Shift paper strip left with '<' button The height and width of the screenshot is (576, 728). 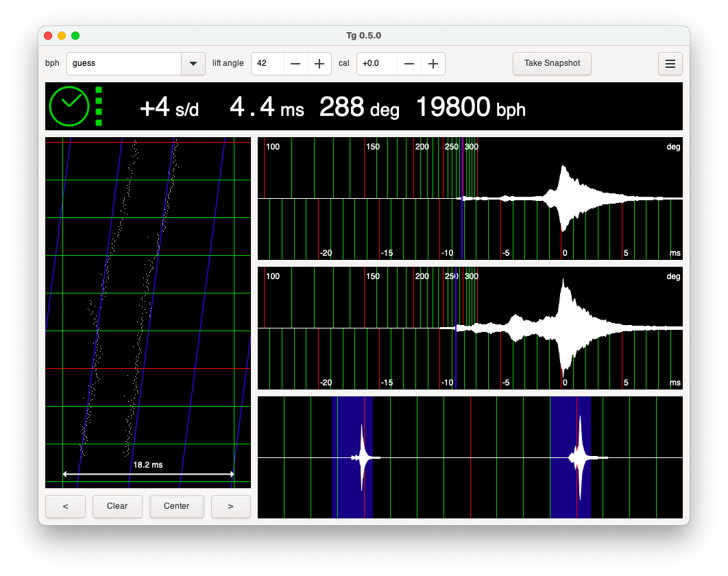[x=65, y=506]
